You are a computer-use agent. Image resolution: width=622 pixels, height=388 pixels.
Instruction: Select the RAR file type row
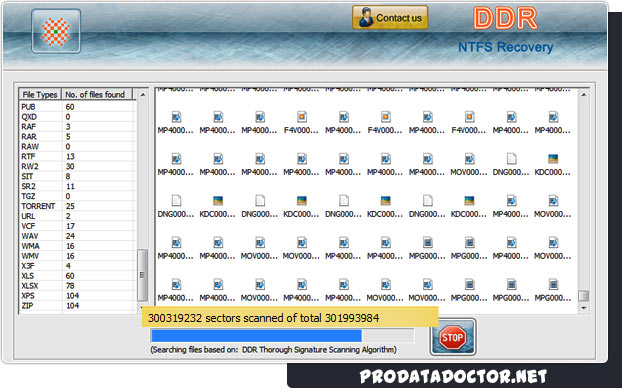click(77, 136)
